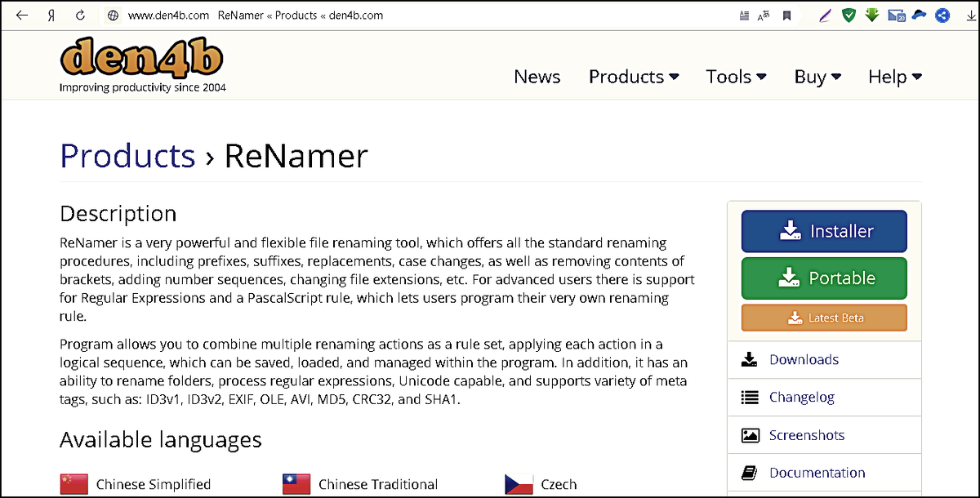Click the Description heading

coord(118,214)
